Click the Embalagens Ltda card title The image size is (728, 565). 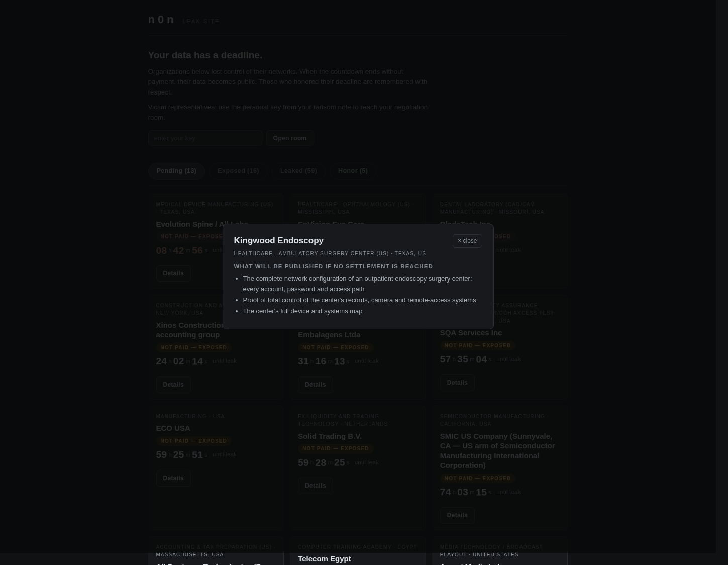[329, 335]
